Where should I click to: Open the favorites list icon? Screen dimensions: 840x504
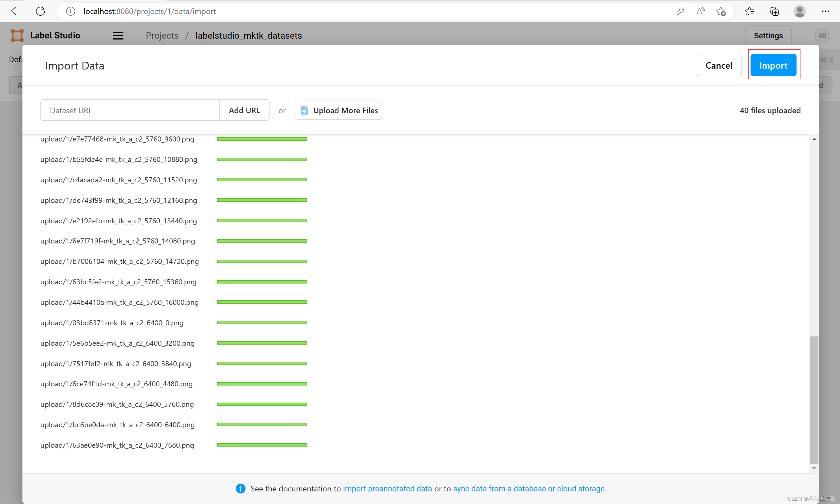[x=749, y=11]
